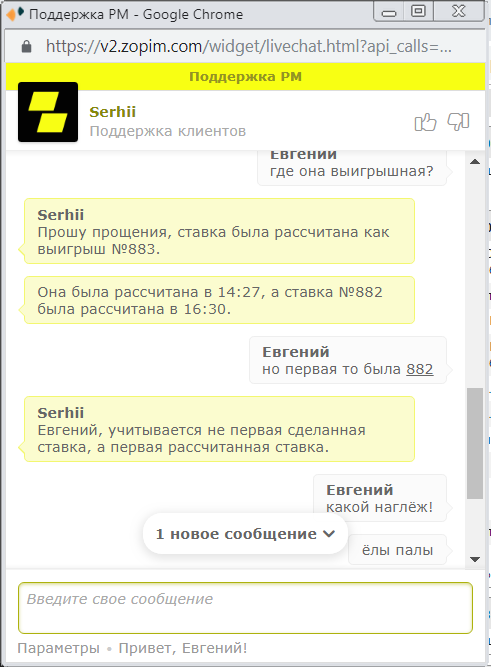Close the Поддержка PM chat window
This screenshot has width=491, height=667.
[x=459, y=11]
